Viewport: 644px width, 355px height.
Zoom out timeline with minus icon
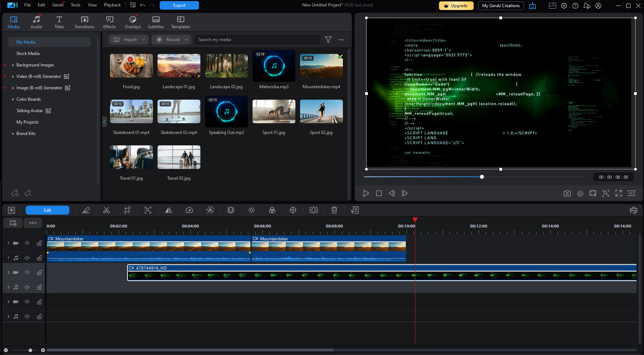(x=6, y=350)
